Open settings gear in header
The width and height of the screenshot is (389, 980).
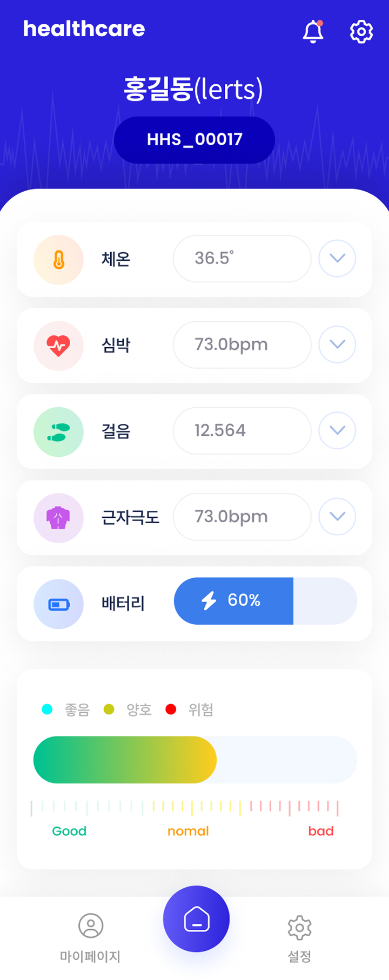tap(361, 32)
